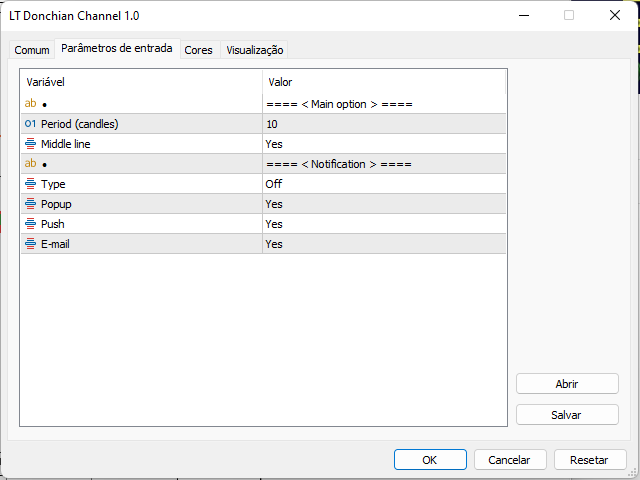640x480 pixels.
Task: Minimize the LT Donchian Channel window
Action: (x=524, y=16)
